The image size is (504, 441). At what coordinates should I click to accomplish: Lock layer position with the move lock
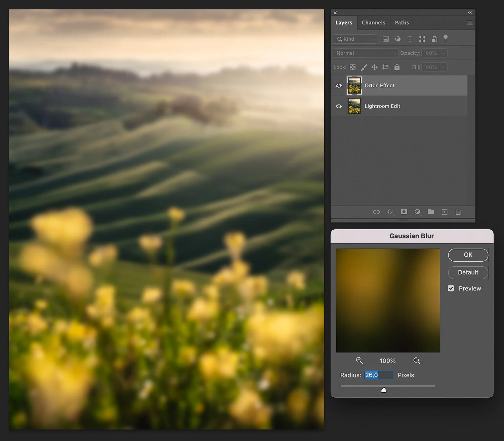pyautogui.click(x=374, y=67)
